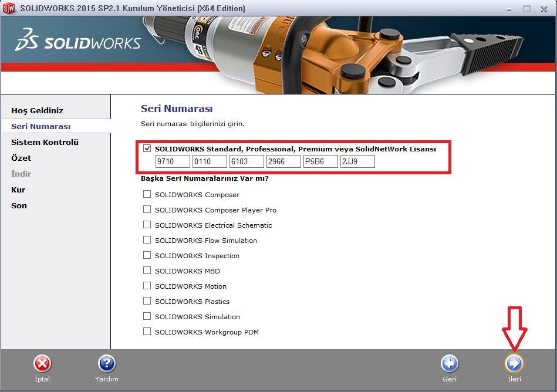Select the Son step in sidebar
The image size is (557, 392).
click(x=19, y=205)
